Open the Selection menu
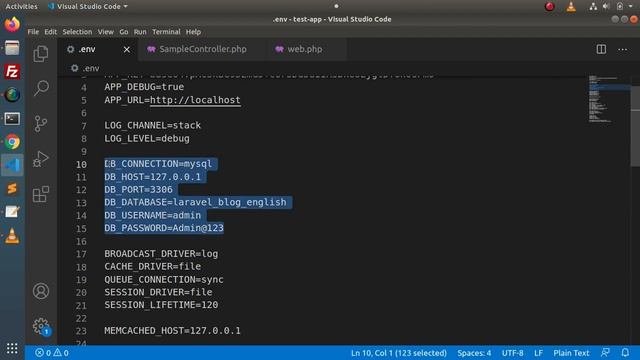640x360 pixels. click(77, 32)
